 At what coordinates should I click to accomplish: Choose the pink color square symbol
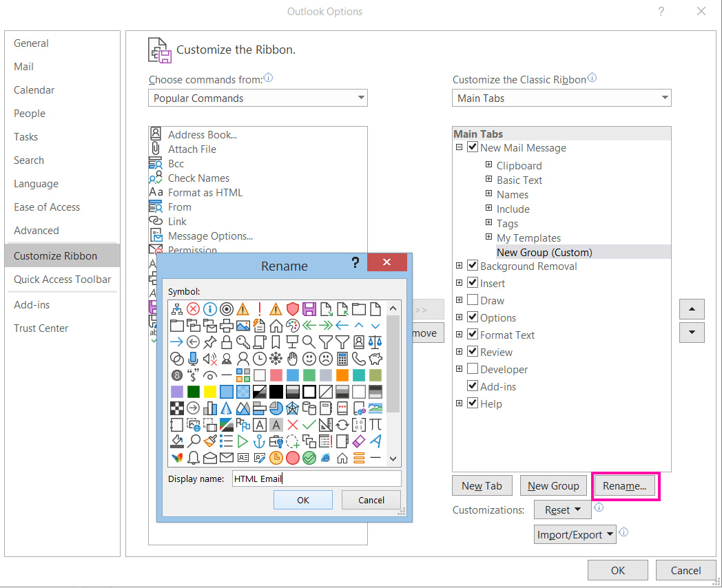pos(276,375)
